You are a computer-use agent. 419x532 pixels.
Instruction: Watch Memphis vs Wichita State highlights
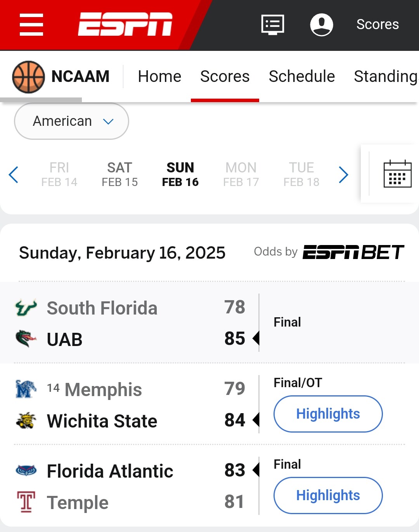pyautogui.click(x=328, y=414)
